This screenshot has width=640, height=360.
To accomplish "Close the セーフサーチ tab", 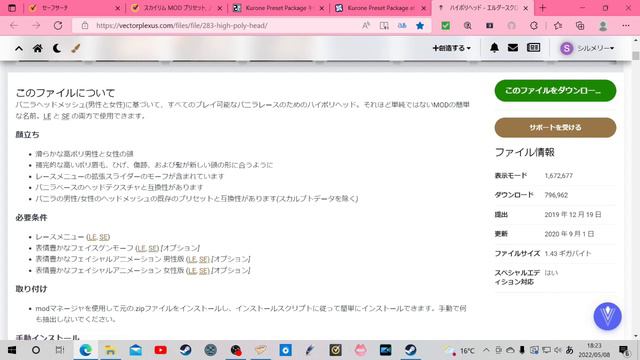I will click(x=118, y=8).
